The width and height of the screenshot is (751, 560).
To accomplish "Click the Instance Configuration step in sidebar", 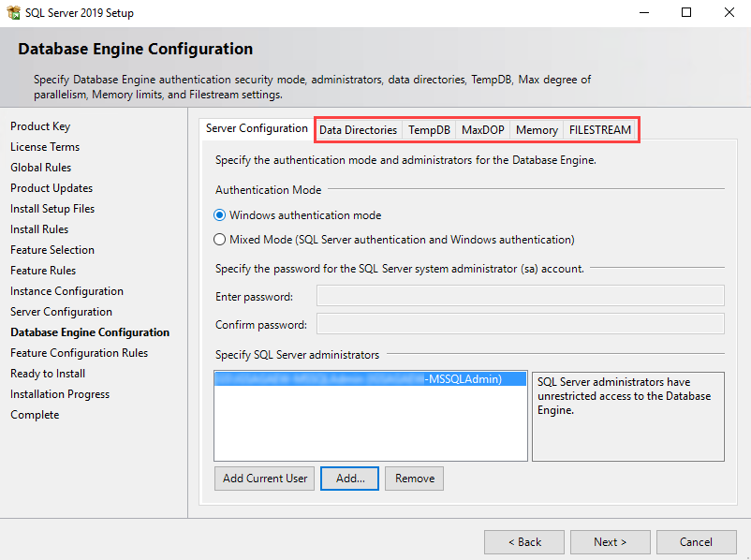I will [x=67, y=291].
